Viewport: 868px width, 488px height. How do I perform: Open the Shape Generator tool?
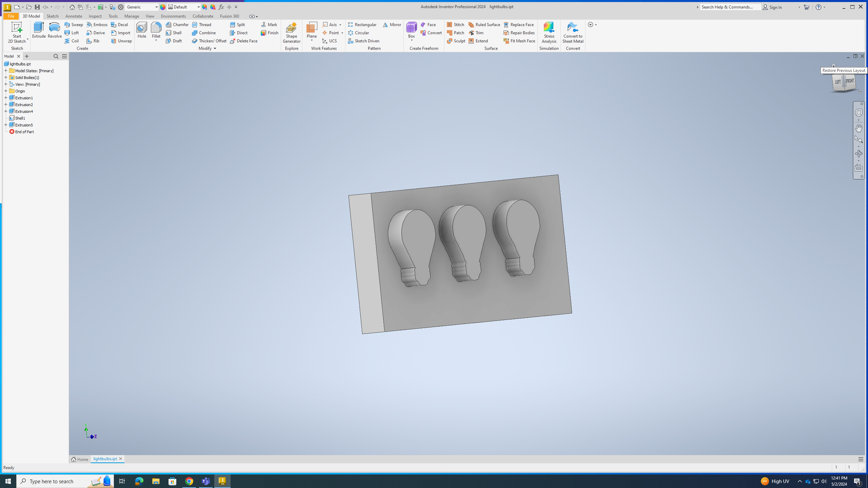point(291,33)
